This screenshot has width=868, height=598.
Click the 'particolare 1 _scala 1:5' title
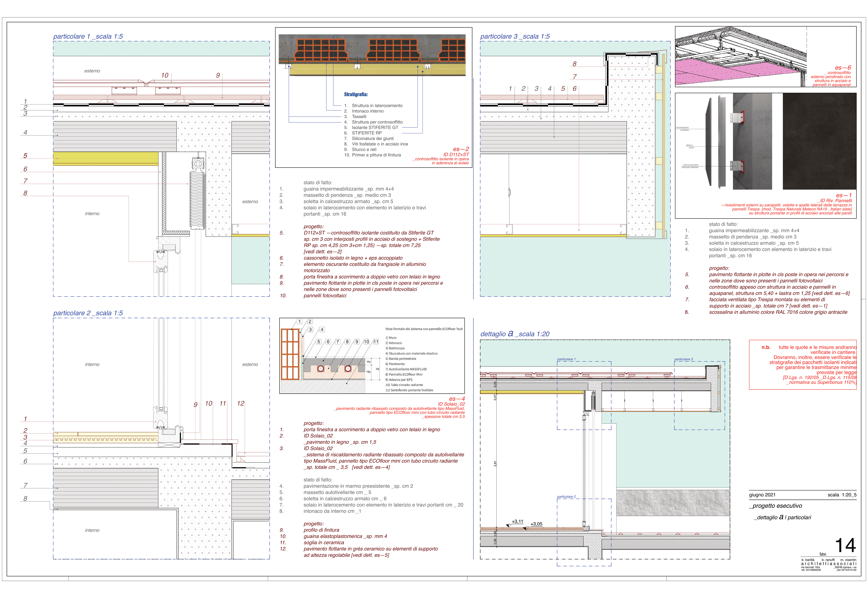coord(88,36)
